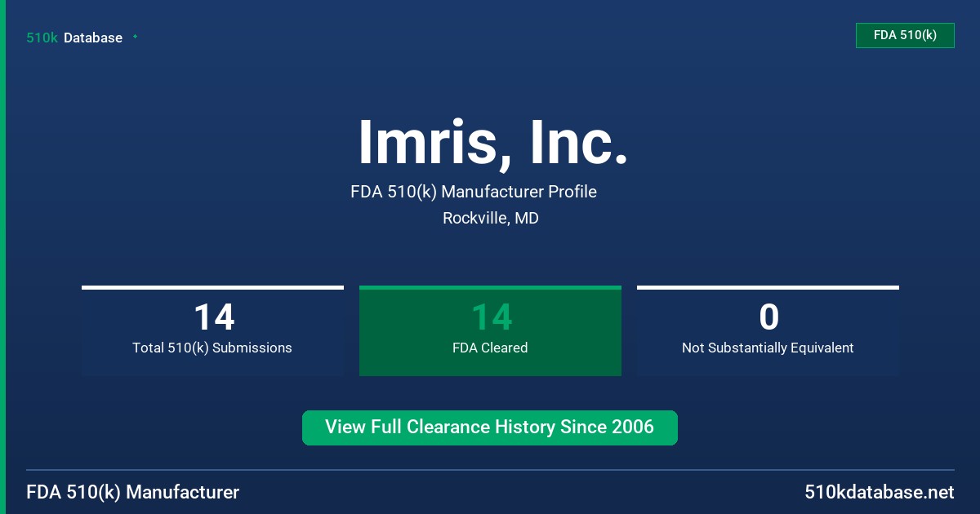
Task: Click the FDA 510(k) Manufacturer footer text
Action: (x=133, y=492)
